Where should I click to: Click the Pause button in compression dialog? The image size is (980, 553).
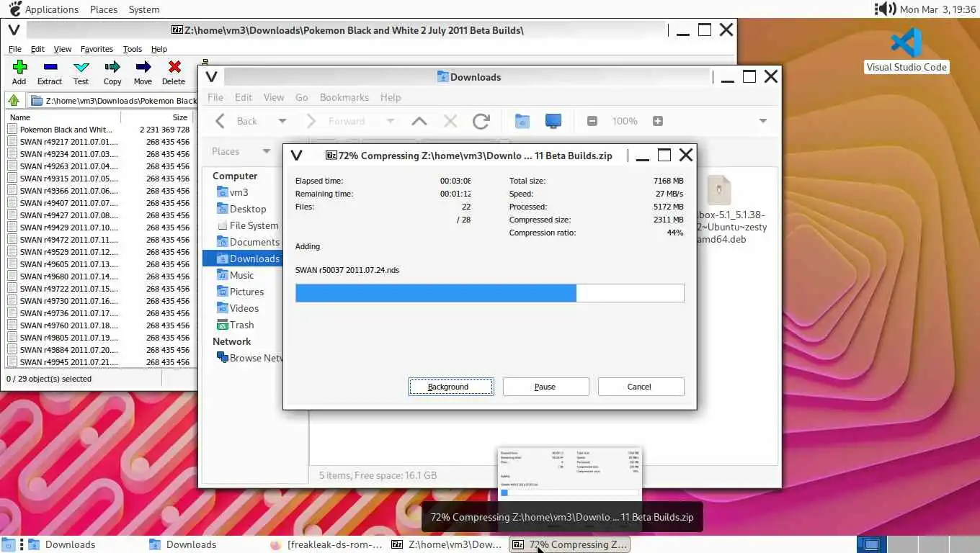pyautogui.click(x=545, y=387)
